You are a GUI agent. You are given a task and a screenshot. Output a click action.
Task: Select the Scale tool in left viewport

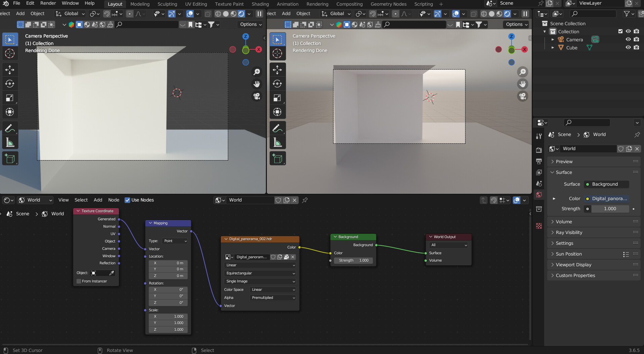coord(10,98)
